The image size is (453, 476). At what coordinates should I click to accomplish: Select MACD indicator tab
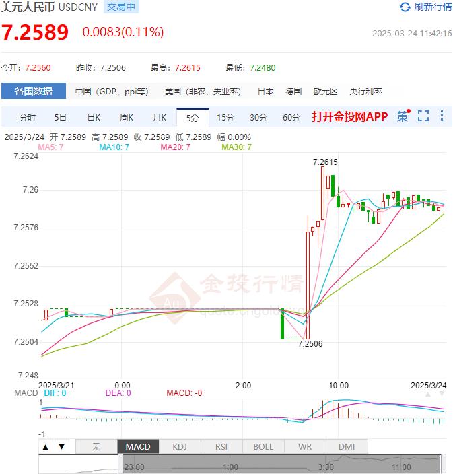click(x=138, y=446)
